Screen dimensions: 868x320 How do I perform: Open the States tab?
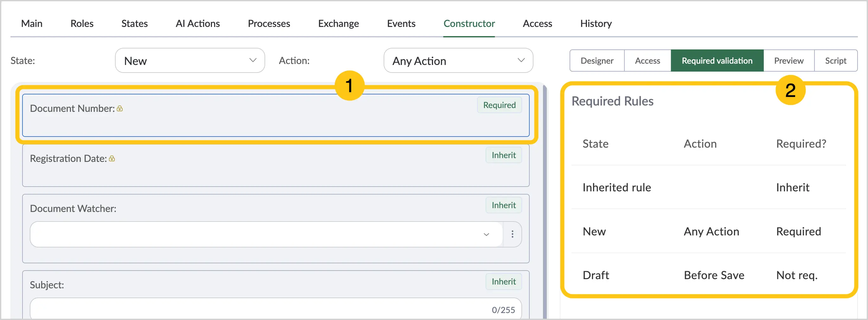point(134,23)
